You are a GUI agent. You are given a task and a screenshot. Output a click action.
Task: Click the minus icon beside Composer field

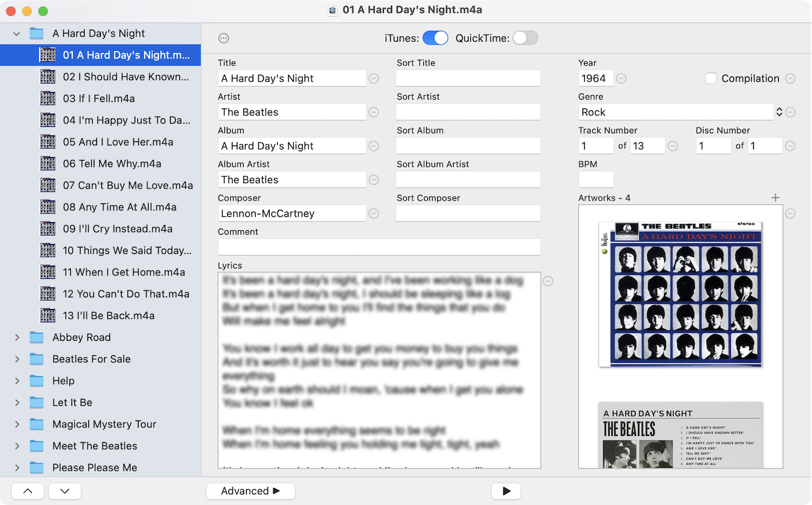(x=374, y=213)
